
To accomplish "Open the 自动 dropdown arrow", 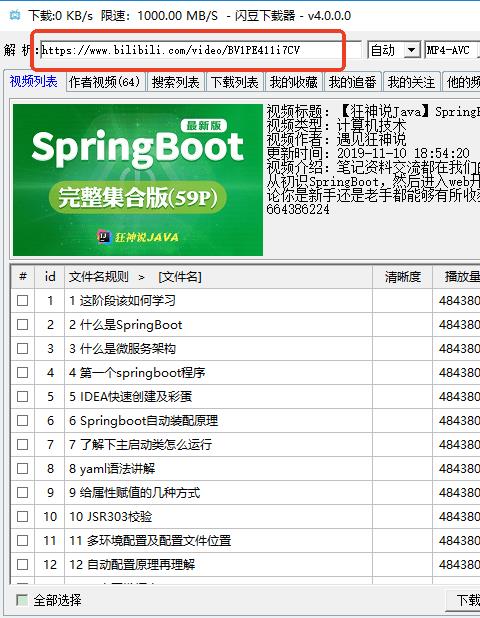I will point(411,50).
